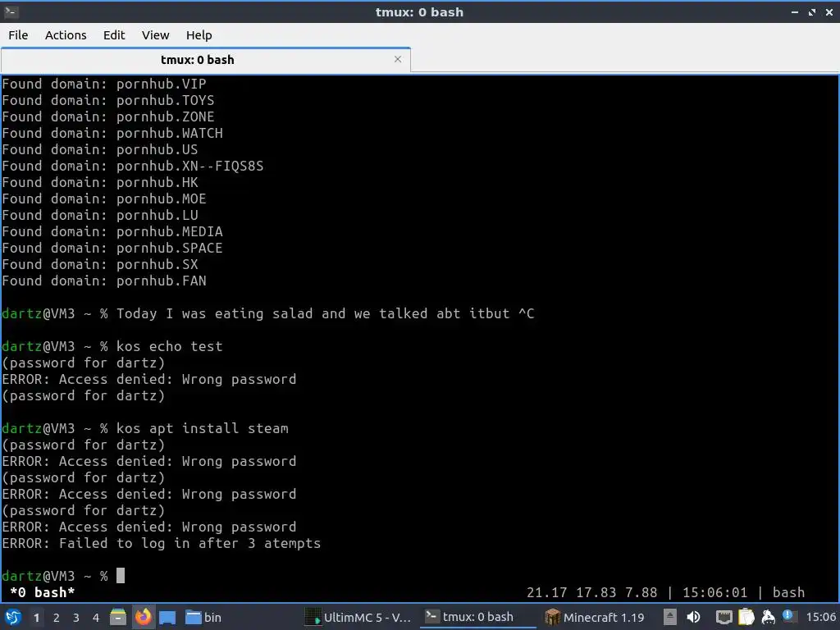Open the Lubuntu start menu icon
Viewport: 840px width, 630px height.
(13, 617)
